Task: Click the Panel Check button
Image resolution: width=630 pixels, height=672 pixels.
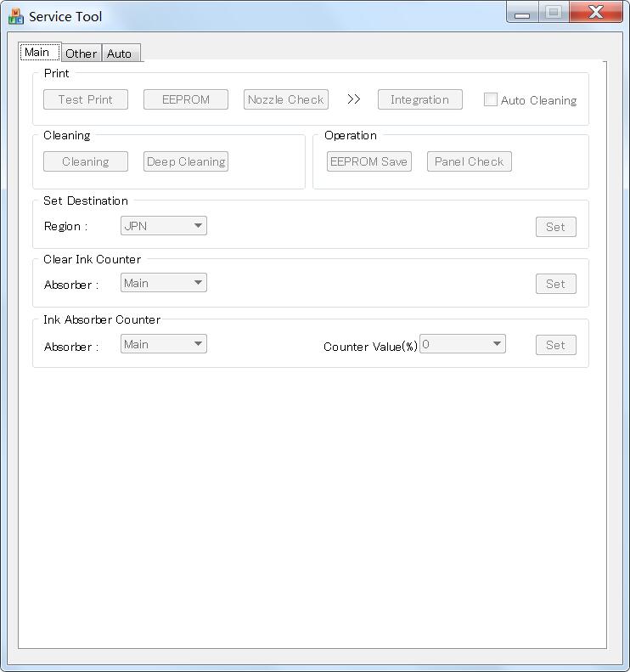Action: point(470,161)
